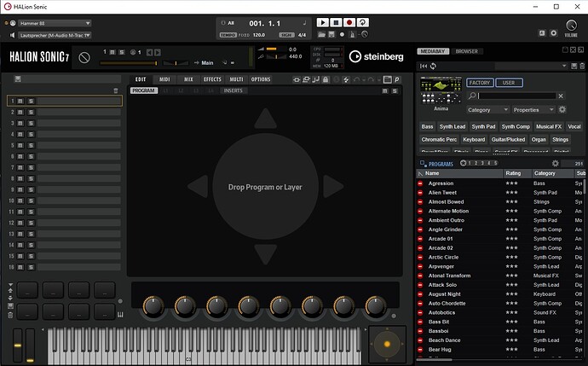Click the sphere controller orange dot

pyautogui.click(x=388, y=344)
